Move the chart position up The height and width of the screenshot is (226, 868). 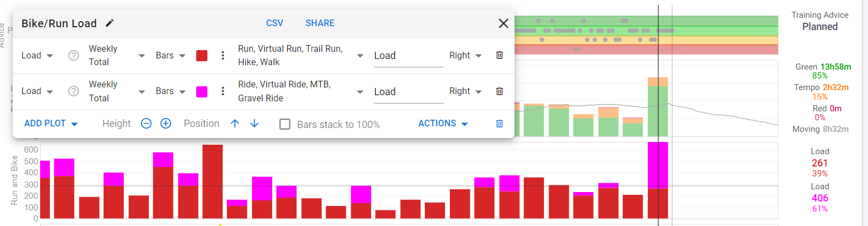(235, 124)
